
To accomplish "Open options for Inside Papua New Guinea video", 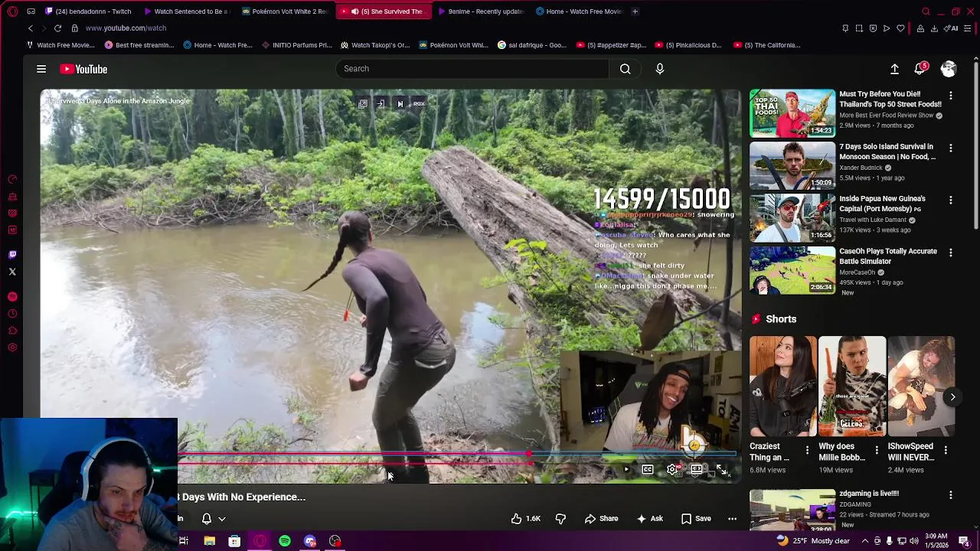I will click(951, 201).
